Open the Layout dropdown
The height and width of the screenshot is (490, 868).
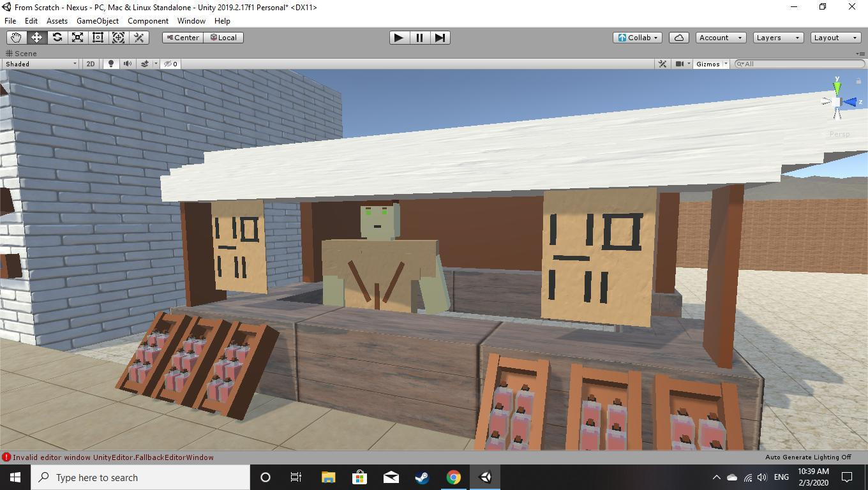point(835,38)
